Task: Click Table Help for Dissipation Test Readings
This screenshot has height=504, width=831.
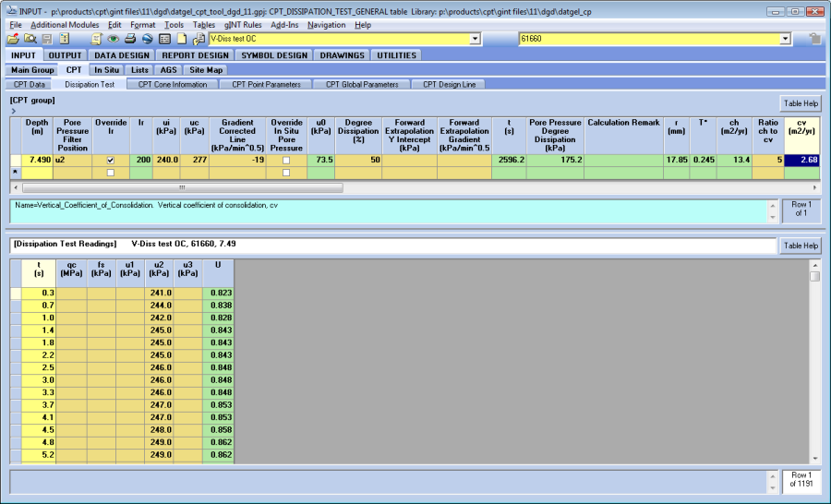Action: coord(800,246)
